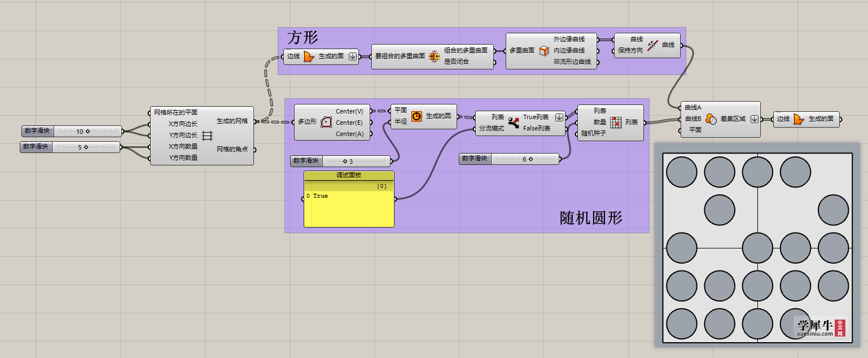Click the 是否闭合 output

point(456,62)
